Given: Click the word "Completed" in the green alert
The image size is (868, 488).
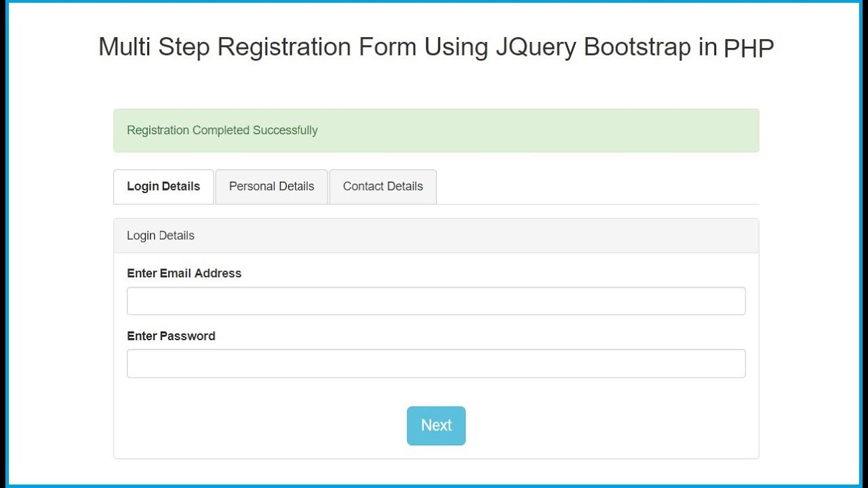Looking at the screenshot, I should (x=221, y=130).
